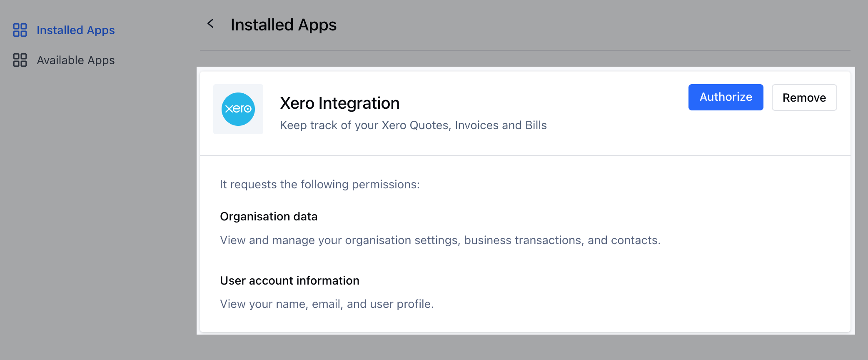This screenshot has width=868, height=360.
Task: Open Available Apps in the sidebar
Action: click(x=75, y=60)
